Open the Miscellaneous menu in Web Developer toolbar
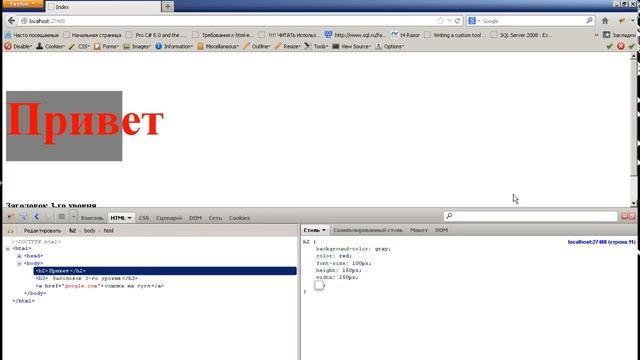This screenshot has height=360, width=640. point(218,47)
